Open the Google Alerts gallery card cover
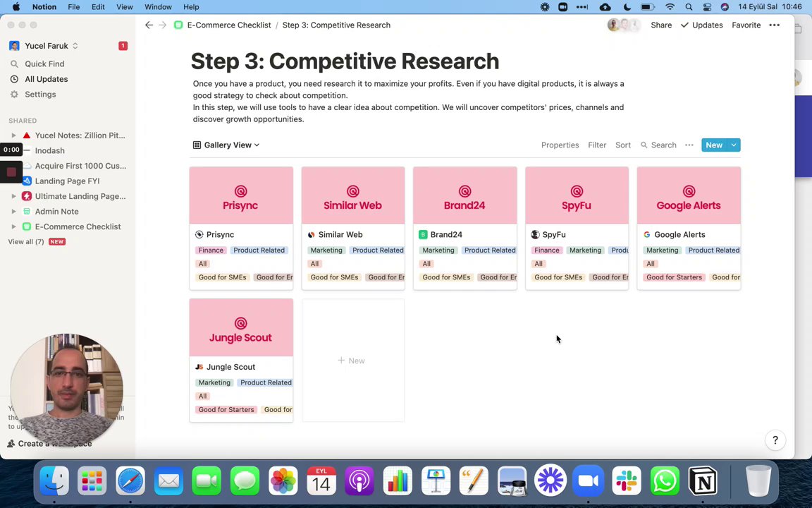This screenshot has width=812, height=508. tap(689, 195)
